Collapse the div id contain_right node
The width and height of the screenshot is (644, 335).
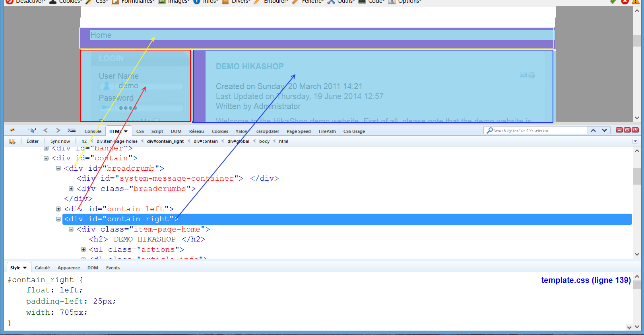(58, 219)
